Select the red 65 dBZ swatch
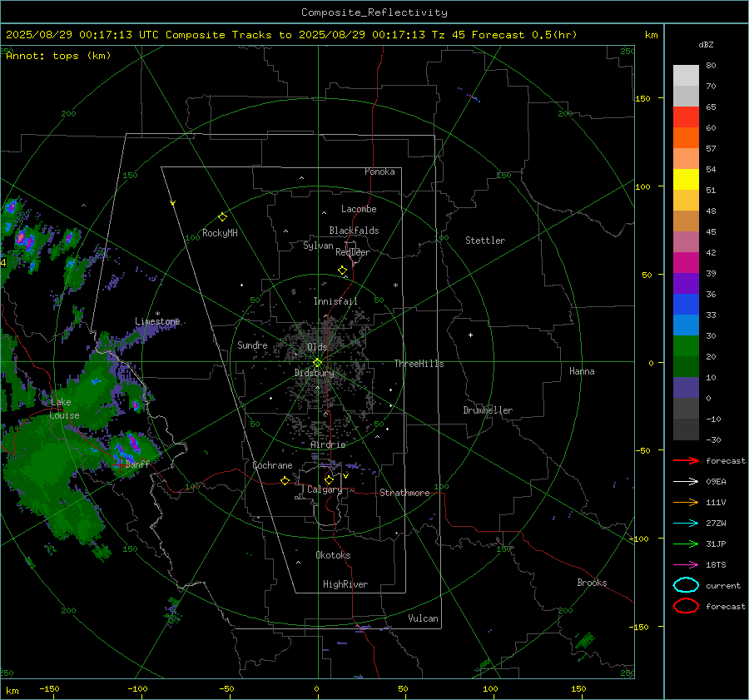Image resolution: width=749 pixels, height=700 pixels. click(x=686, y=117)
